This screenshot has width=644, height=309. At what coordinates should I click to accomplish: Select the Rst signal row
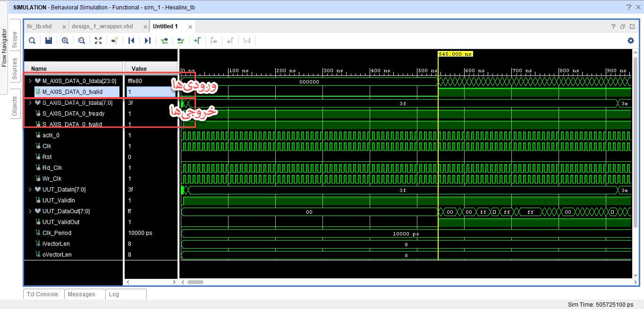[x=47, y=157]
